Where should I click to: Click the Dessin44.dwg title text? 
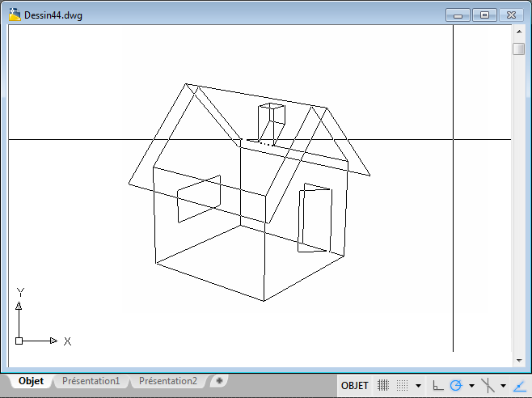point(53,15)
